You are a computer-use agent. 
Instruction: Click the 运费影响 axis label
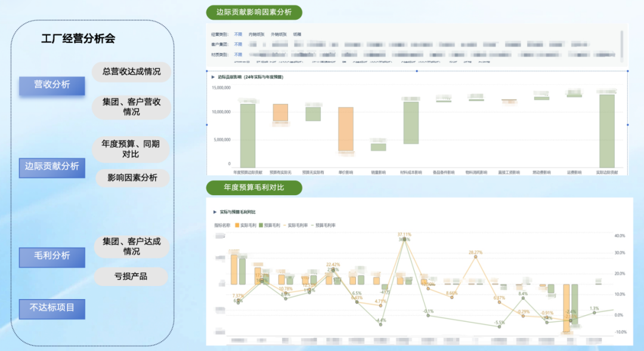tap(574, 173)
